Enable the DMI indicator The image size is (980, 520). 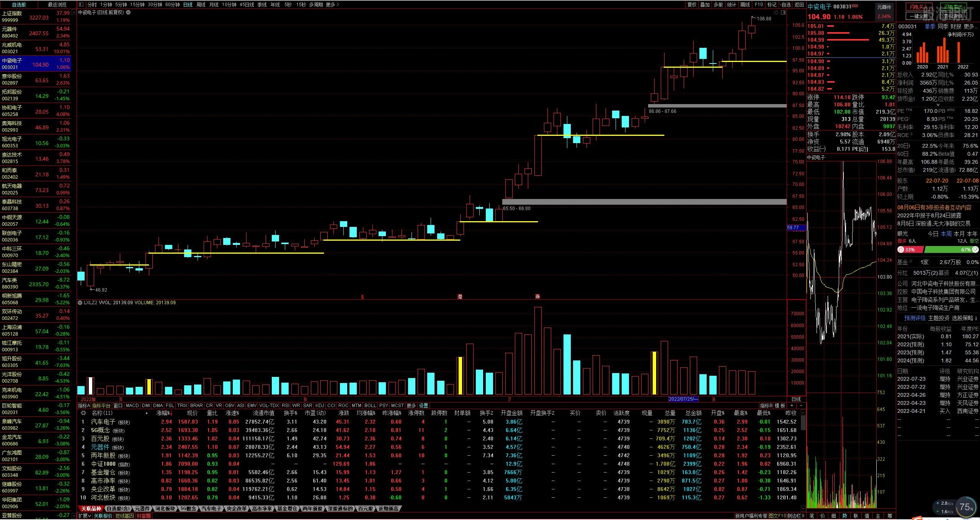pyautogui.click(x=146, y=406)
